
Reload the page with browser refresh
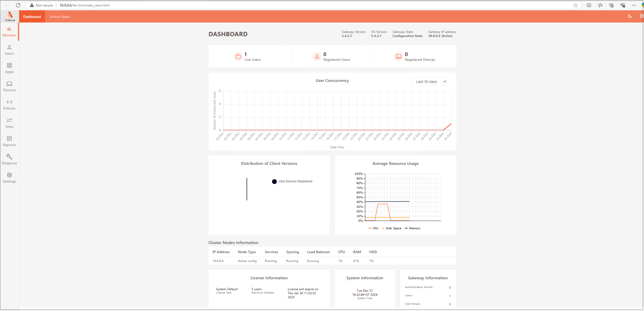click(18, 5)
